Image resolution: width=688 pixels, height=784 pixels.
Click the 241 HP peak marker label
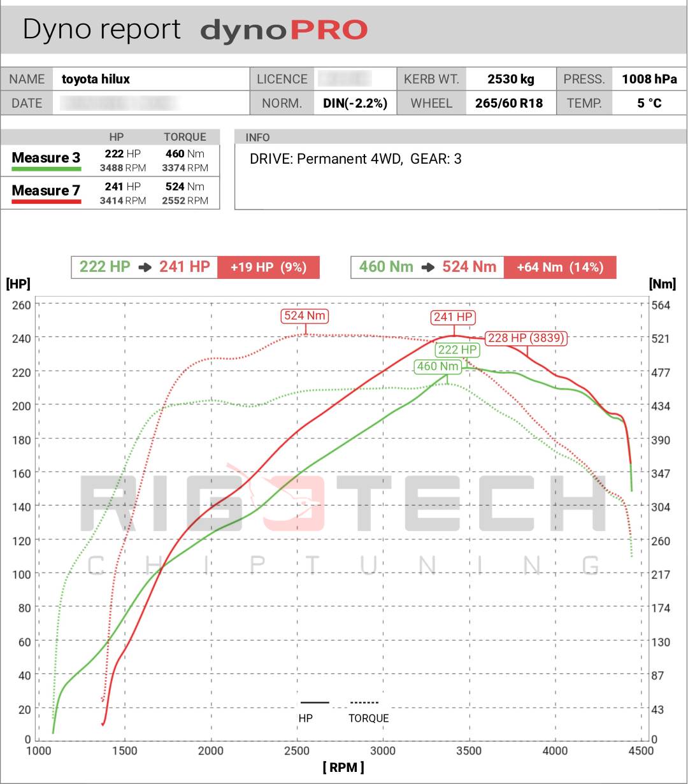click(x=454, y=317)
